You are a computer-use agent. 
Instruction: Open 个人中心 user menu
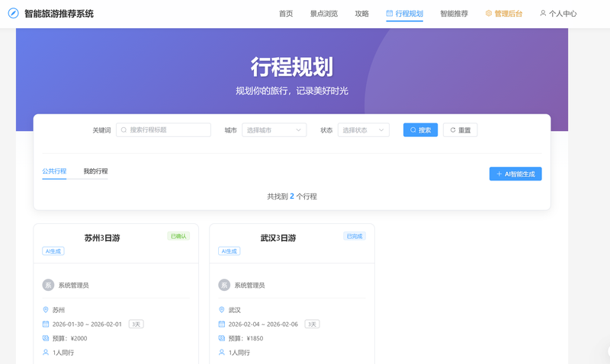(558, 14)
